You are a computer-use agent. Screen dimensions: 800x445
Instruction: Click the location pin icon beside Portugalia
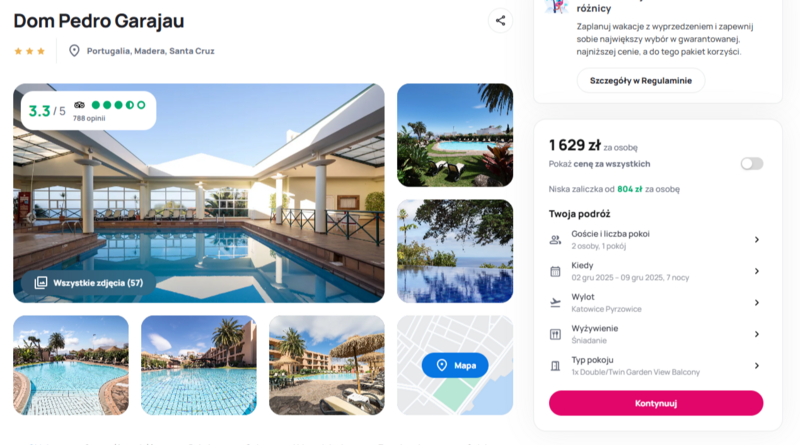pyautogui.click(x=74, y=51)
